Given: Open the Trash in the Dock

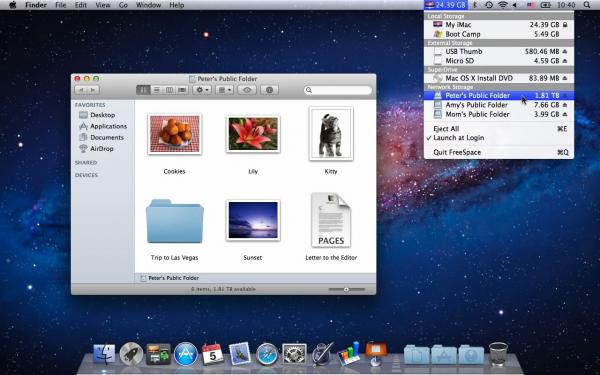Looking at the screenshot, I should click(498, 354).
